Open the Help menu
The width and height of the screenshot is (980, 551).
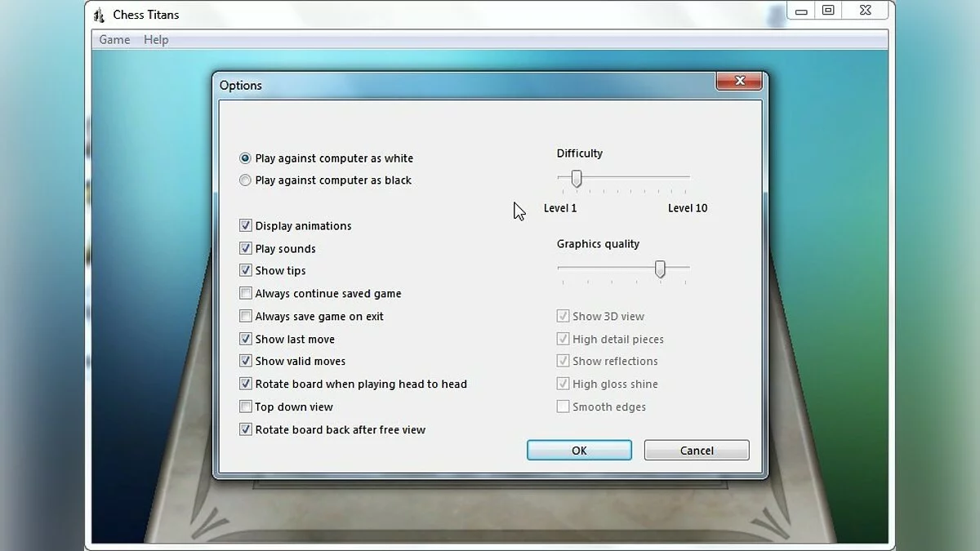[156, 39]
